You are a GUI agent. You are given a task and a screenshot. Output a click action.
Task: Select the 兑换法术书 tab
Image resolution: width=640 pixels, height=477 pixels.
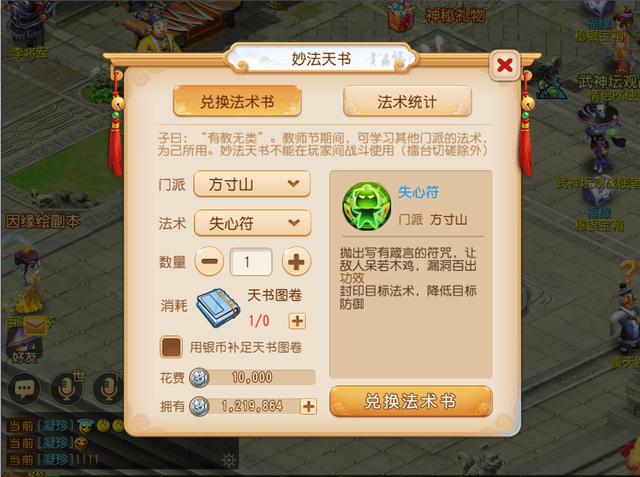[237, 102]
